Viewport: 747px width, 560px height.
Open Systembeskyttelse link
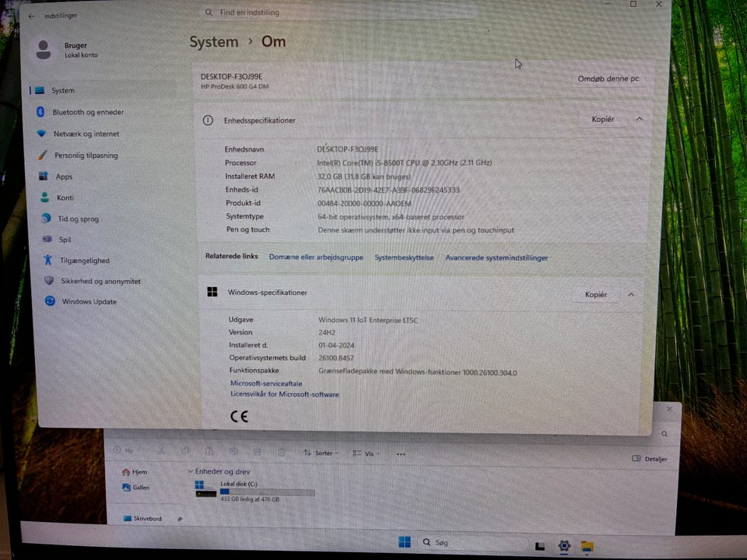click(404, 257)
